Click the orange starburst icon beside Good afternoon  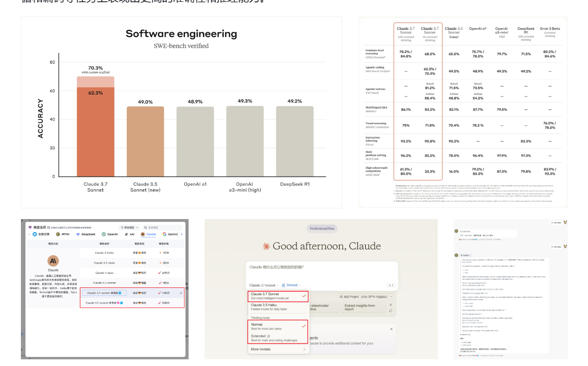pos(266,246)
